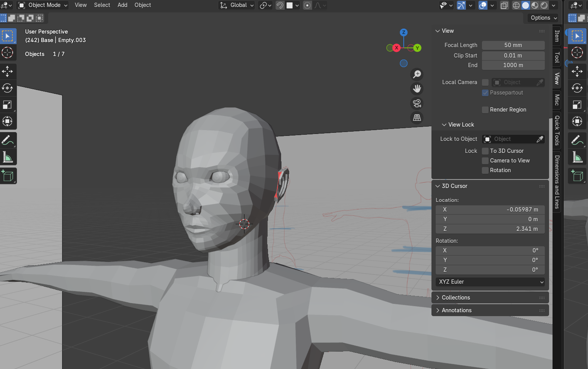The width and height of the screenshot is (588, 369).
Task: Activate the Rotate tool
Action: 8,88
